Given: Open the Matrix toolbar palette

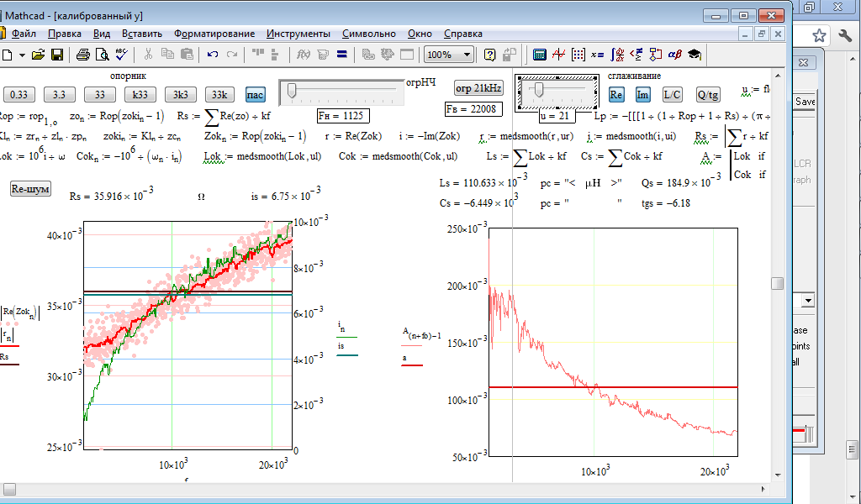Looking at the screenshot, I should [x=578, y=55].
